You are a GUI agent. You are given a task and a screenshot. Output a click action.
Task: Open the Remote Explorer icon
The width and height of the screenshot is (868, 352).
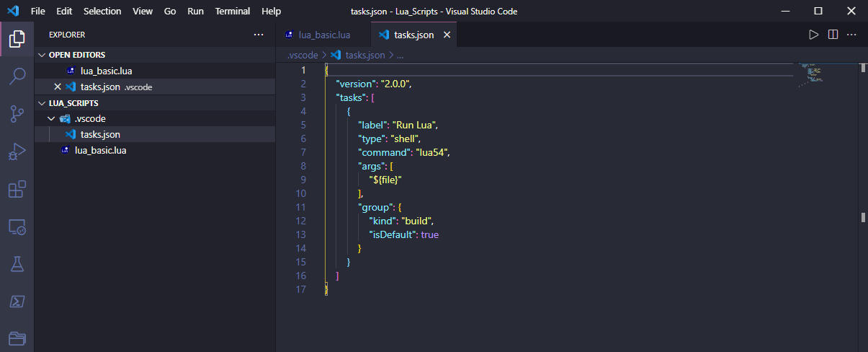tap(17, 226)
